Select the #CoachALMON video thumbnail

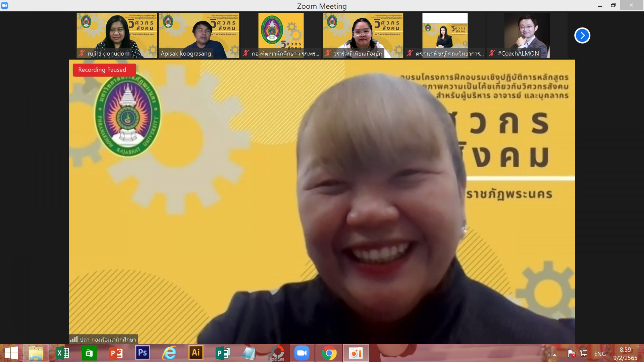click(527, 36)
